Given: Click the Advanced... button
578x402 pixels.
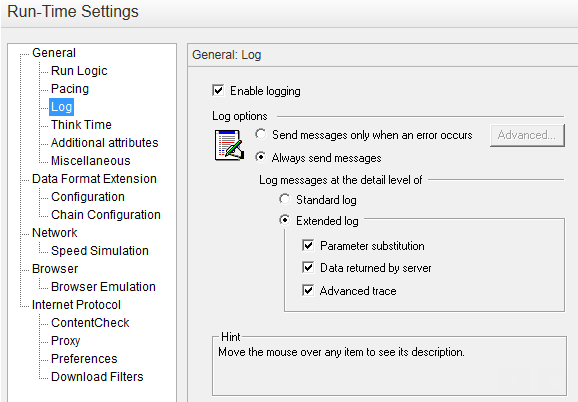Looking at the screenshot, I should pyautogui.click(x=527, y=135).
